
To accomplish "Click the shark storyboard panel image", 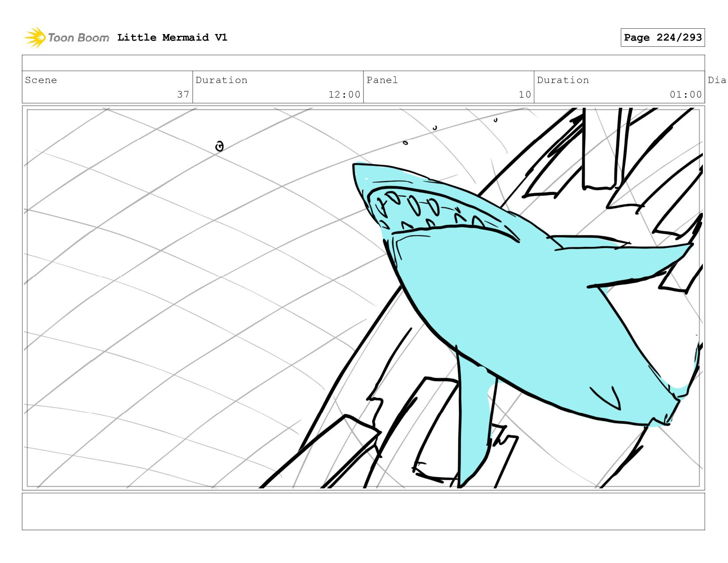I will click(x=363, y=298).
